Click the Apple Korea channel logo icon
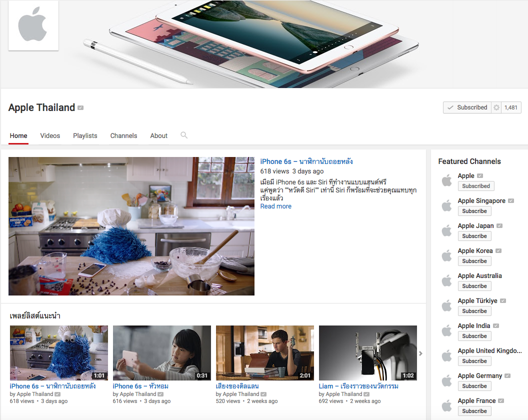This screenshot has width=528, height=420. (x=446, y=255)
